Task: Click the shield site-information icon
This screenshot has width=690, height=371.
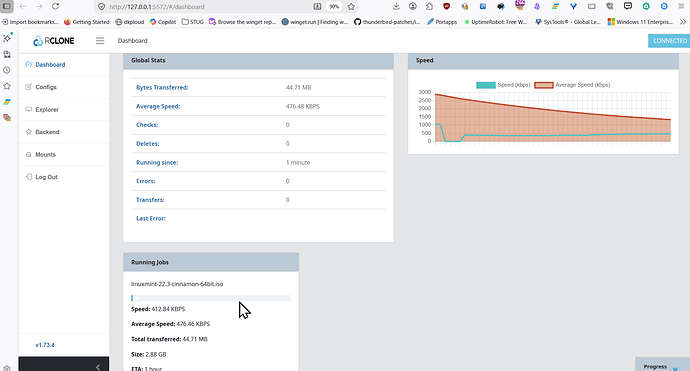Action: [x=102, y=7]
